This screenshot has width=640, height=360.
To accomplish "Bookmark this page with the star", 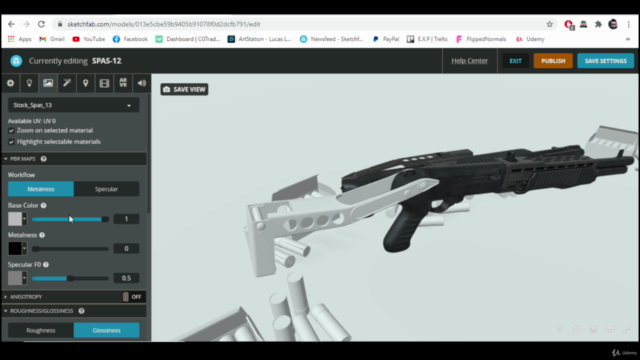I will (x=549, y=24).
